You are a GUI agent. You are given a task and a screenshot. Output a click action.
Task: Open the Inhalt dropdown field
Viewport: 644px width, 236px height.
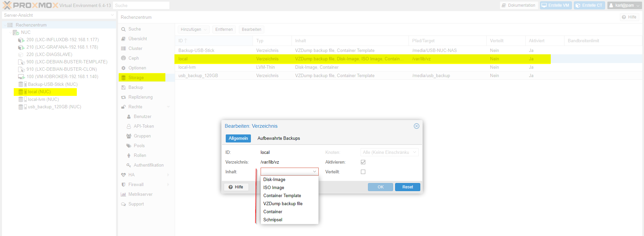click(x=289, y=172)
